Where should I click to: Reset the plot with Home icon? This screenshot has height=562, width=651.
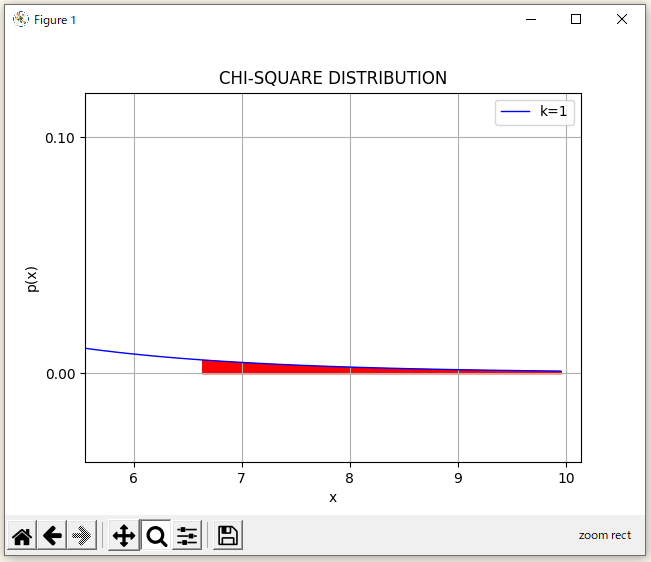(22, 536)
